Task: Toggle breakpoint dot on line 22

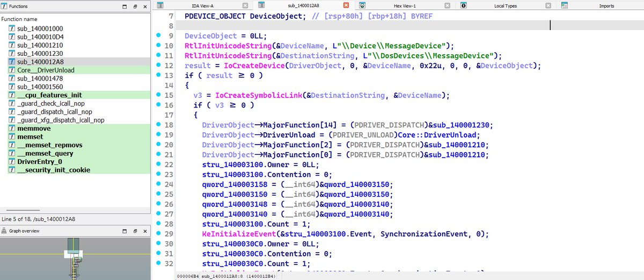Action: 159,164
